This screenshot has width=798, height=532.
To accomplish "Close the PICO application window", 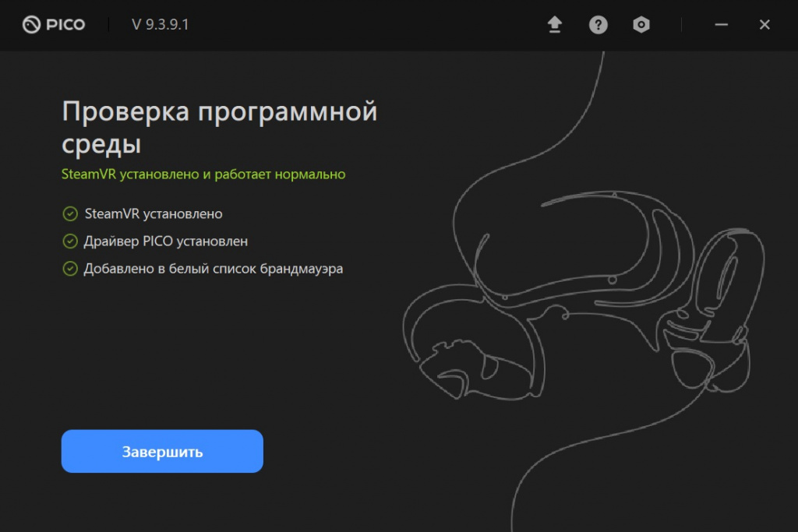I will pyautogui.click(x=764, y=24).
